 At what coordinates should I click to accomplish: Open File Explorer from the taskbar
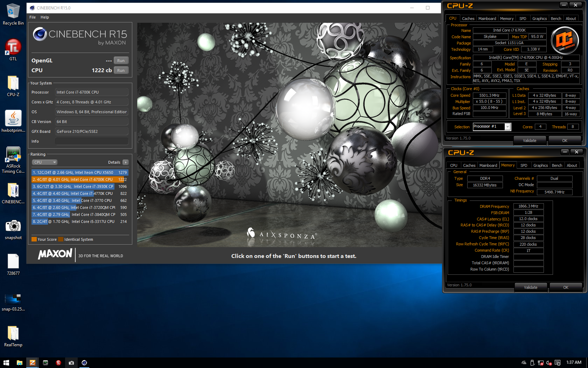(20, 363)
